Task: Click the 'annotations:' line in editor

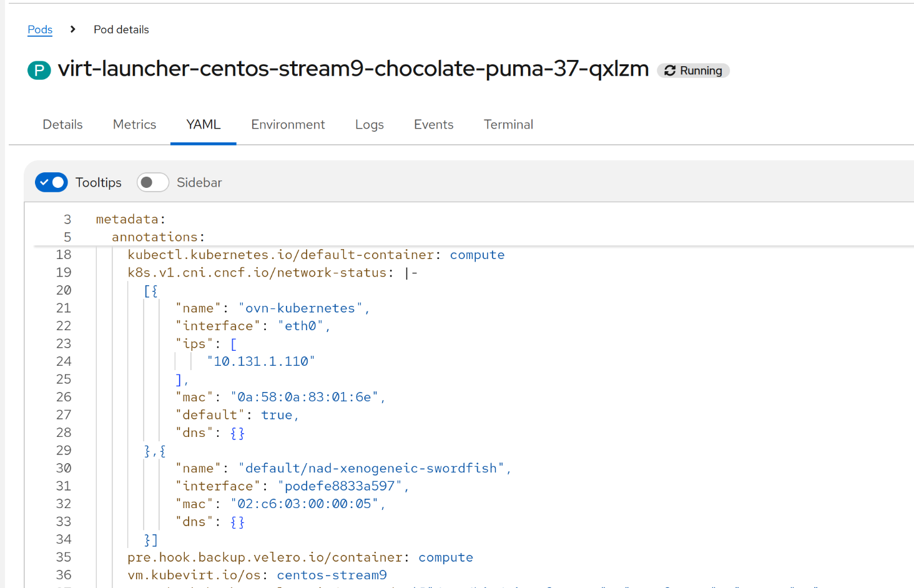Action: pos(159,237)
